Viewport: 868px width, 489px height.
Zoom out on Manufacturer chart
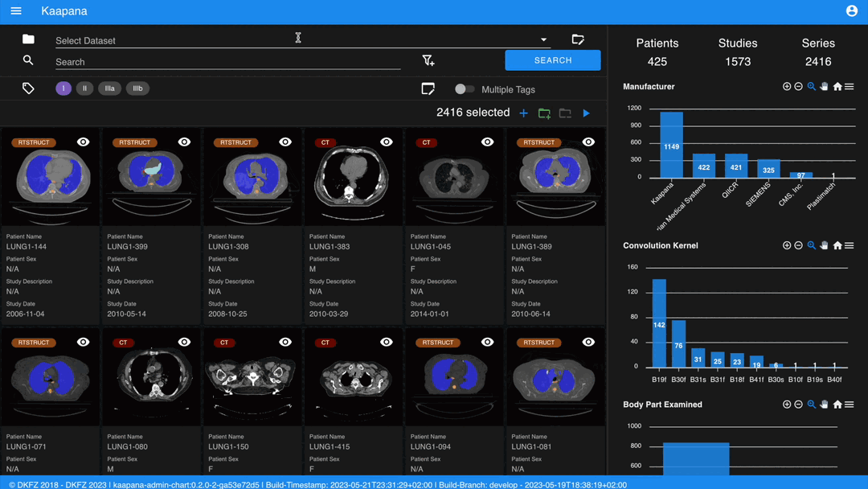[798, 86]
